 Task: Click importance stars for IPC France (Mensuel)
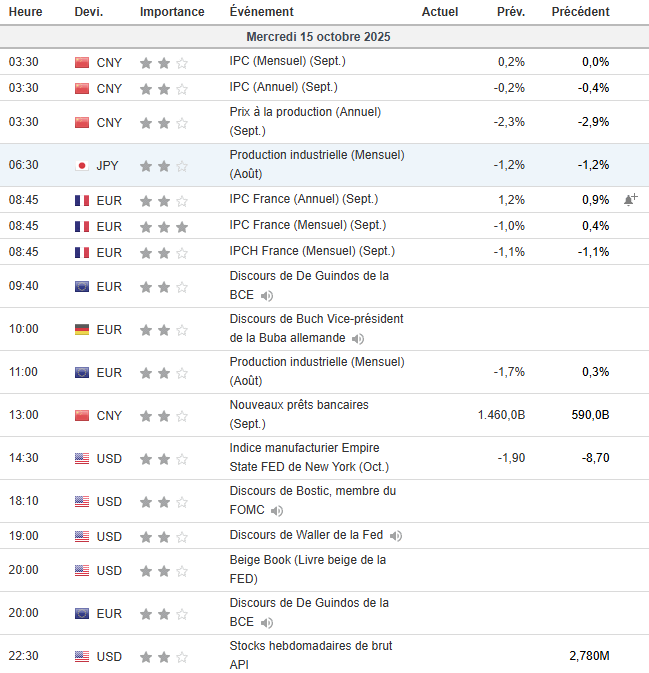(164, 227)
